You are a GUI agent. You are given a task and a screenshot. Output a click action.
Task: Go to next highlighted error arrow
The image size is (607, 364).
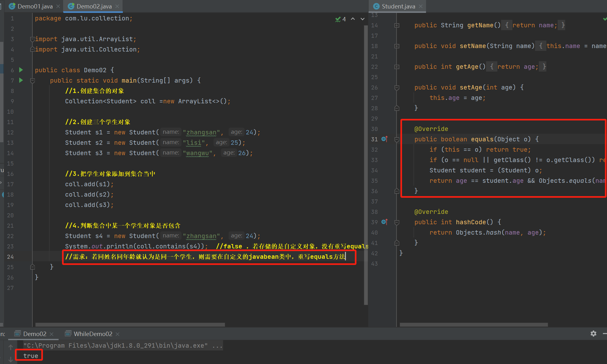tap(363, 19)
